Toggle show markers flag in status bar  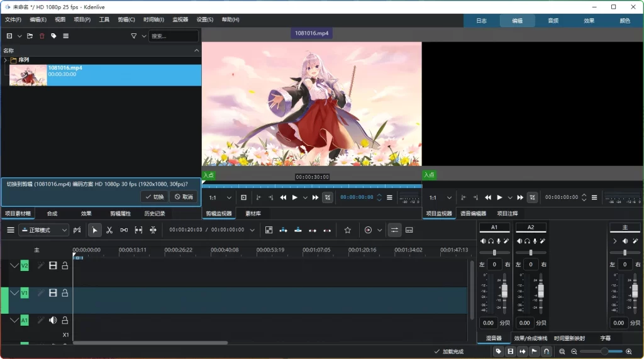pos(534,351)
